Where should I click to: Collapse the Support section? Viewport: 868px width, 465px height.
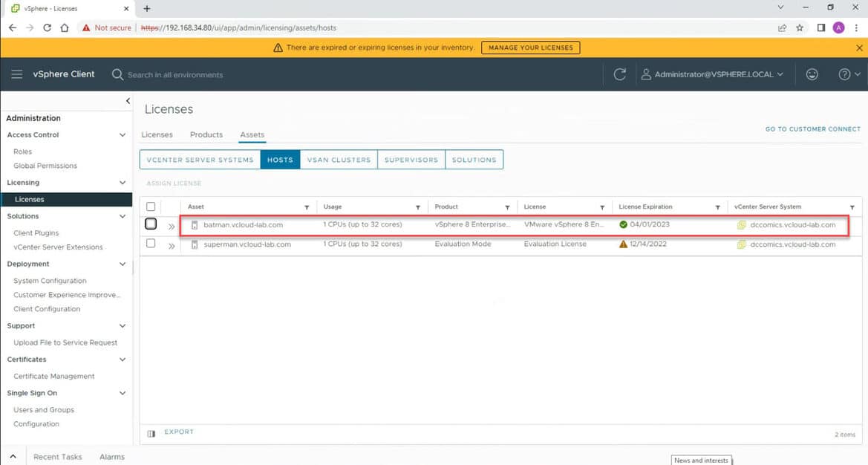tap(123, 326)
